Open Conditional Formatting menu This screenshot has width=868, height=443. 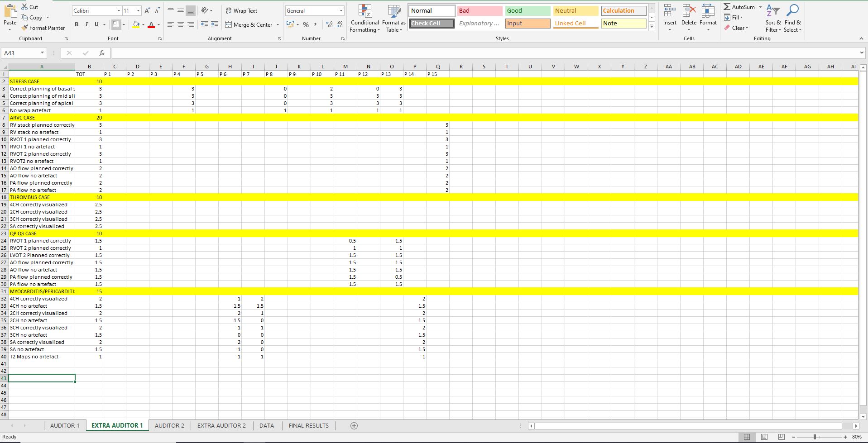click(x=364, y=19)
